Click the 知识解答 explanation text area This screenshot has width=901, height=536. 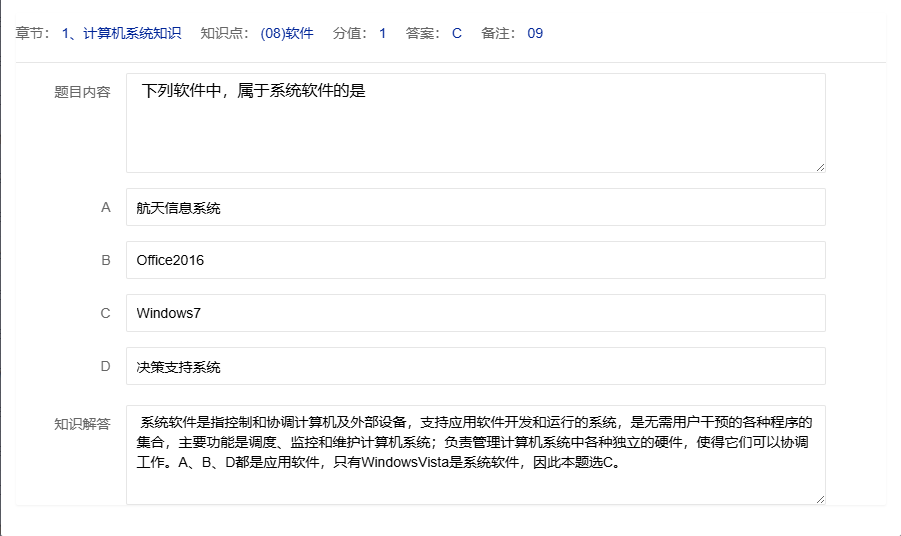475,455
